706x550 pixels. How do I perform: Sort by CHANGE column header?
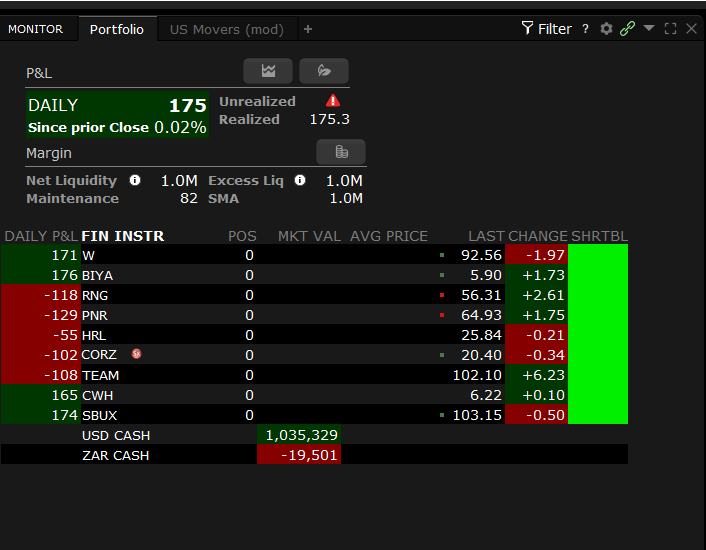tap(538, 236)
